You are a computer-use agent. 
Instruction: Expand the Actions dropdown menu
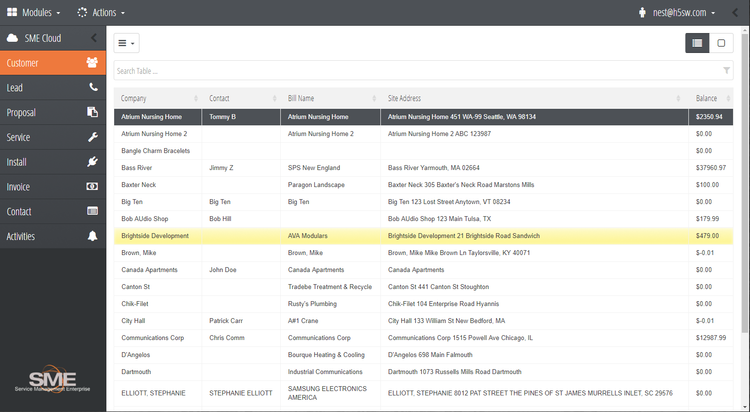tap(101, 13)
